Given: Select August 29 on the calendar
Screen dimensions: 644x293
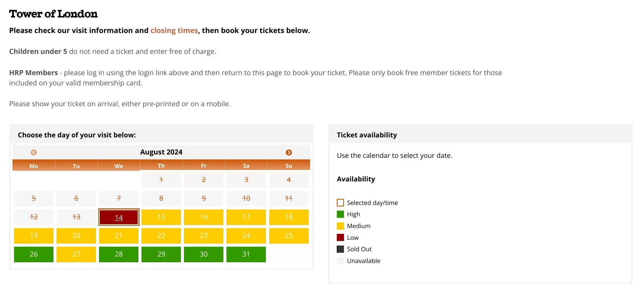Looking at the screenshot, I should [x=161, y=254].
